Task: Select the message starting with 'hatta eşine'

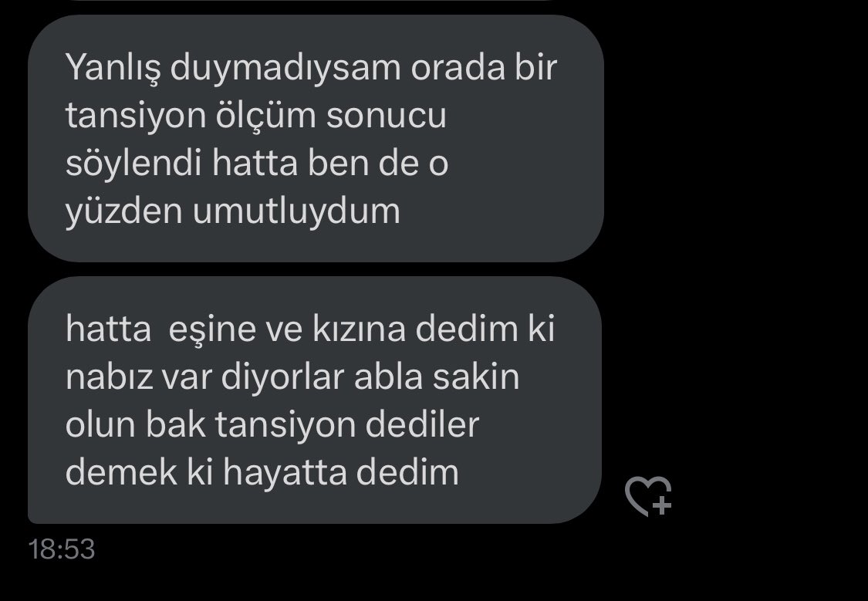Action: click(315, 400)
